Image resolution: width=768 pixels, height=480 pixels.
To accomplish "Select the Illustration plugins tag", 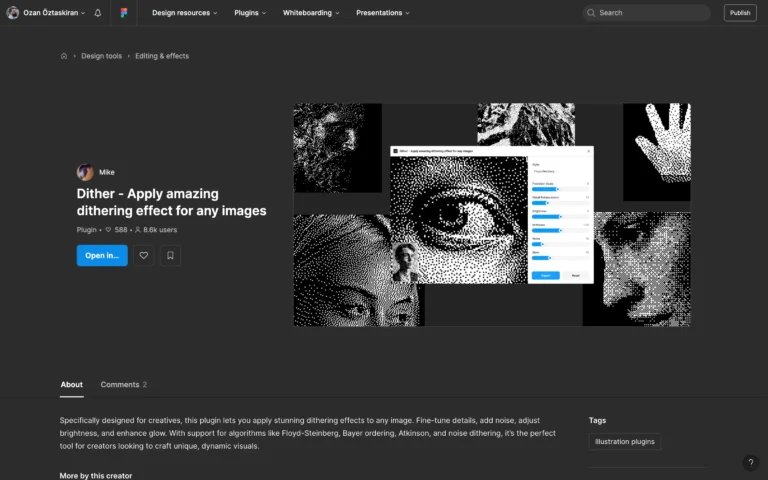I will pos(624,441).
